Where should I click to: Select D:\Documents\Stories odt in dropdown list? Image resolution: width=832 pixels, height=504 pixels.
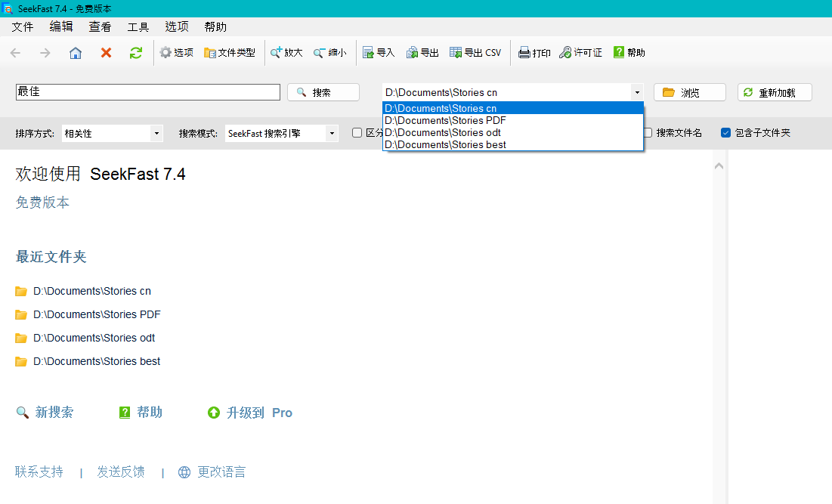[x=512, y=133]
